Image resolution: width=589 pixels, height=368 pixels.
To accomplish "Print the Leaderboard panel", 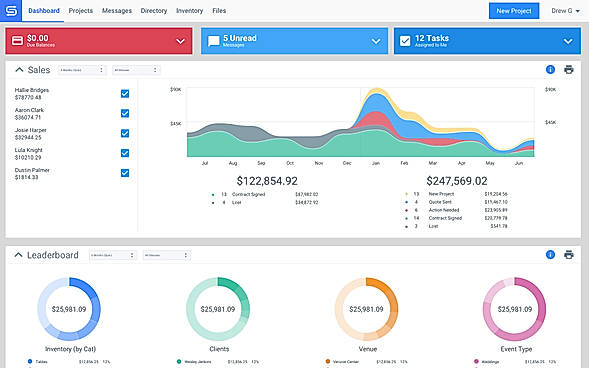I will (569, 255).
